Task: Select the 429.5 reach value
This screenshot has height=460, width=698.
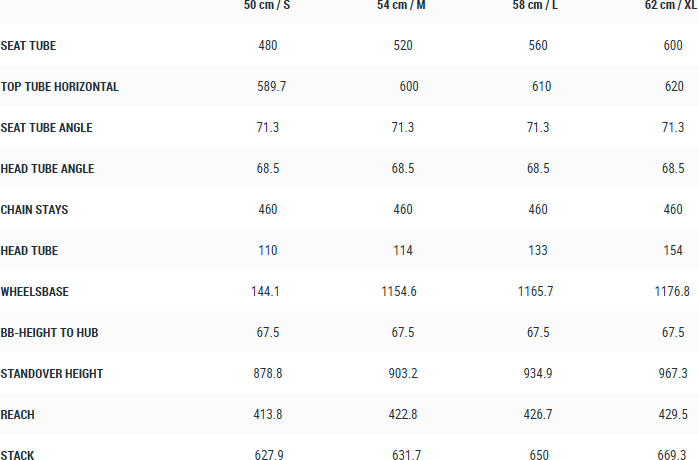Action: point(673,415)
